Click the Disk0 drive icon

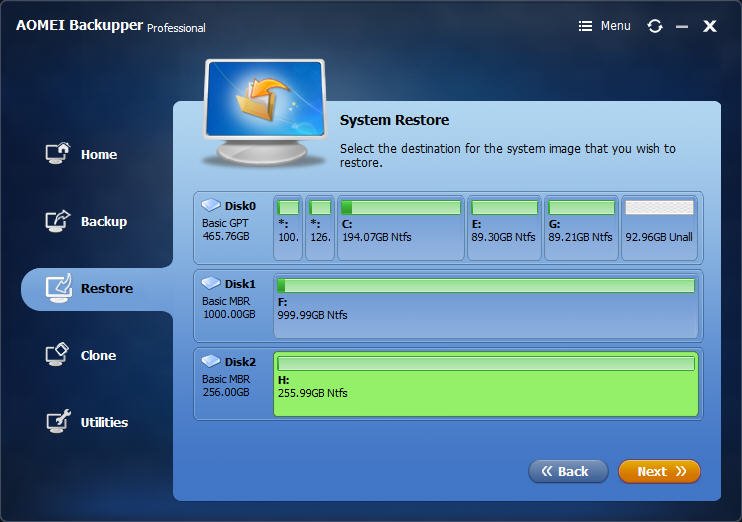tap(211, 205)
